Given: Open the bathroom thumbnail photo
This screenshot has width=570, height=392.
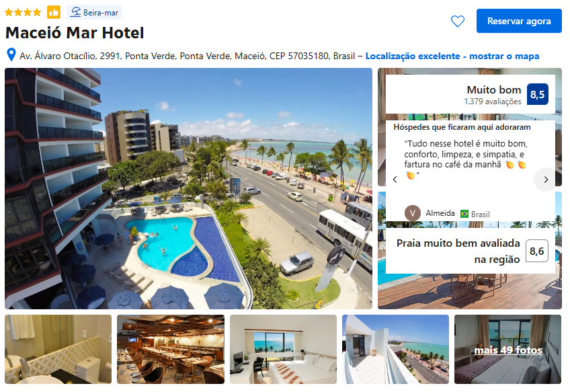Looking at the screenshot, I should pyautogui.click(x=58, y=349).
